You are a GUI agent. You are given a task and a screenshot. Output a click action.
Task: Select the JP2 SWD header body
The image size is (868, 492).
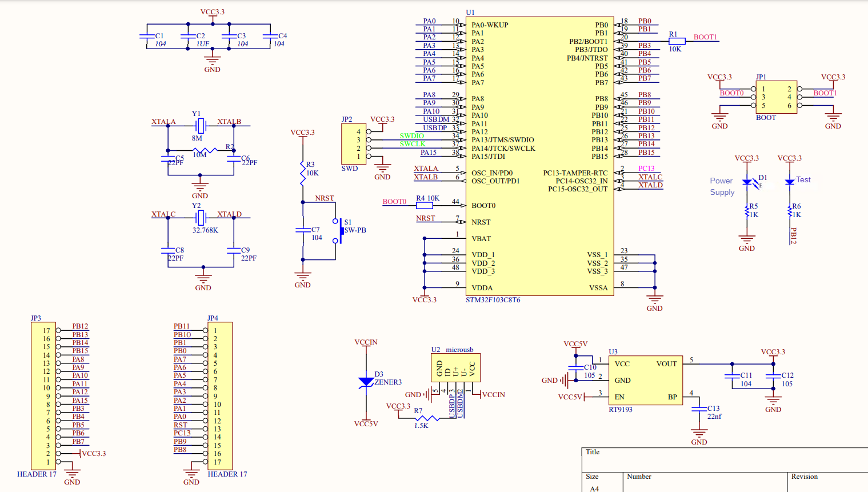pyautogui.click(x=354, y=144)
